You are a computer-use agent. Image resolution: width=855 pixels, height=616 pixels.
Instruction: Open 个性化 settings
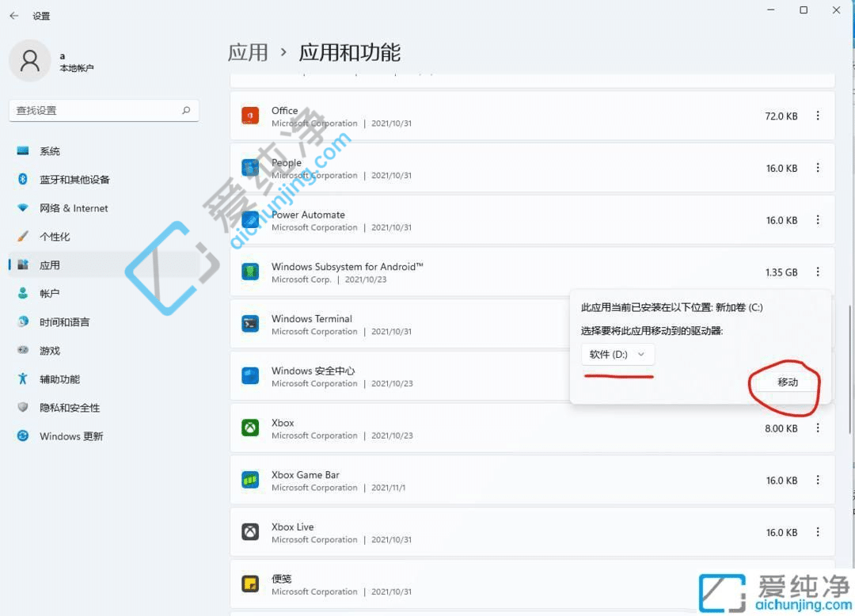[104, 237]
